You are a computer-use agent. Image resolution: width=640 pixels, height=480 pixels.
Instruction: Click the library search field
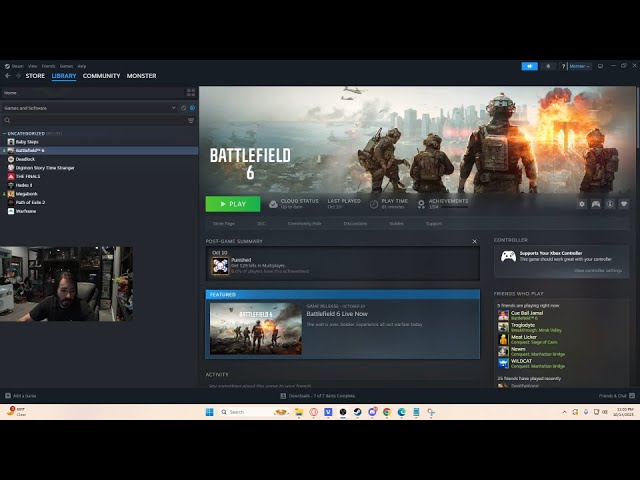pos(94,120)
